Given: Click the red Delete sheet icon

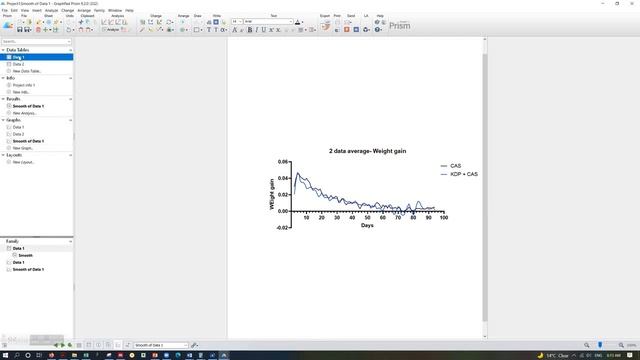Looking at the screenshot, I should (x=38, y=30).
